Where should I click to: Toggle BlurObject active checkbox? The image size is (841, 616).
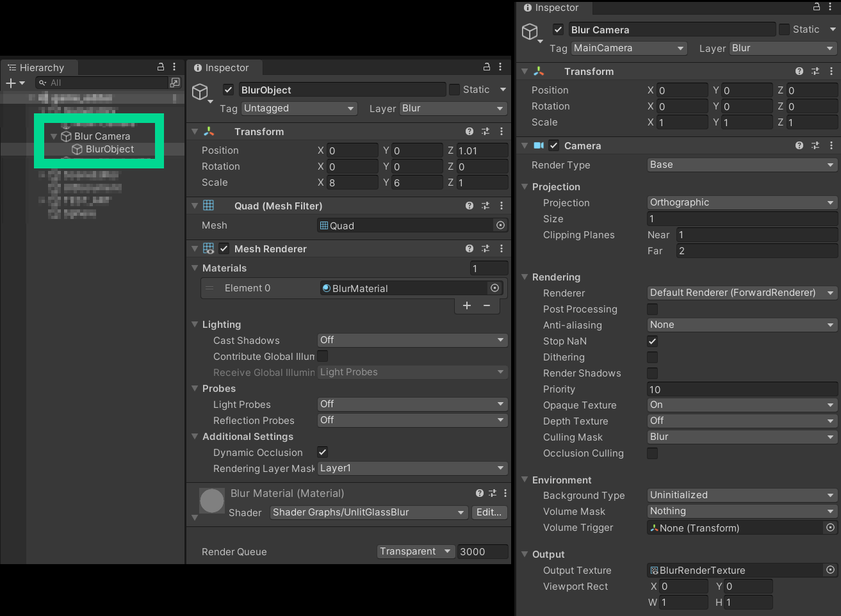click(x=228, y=90)
